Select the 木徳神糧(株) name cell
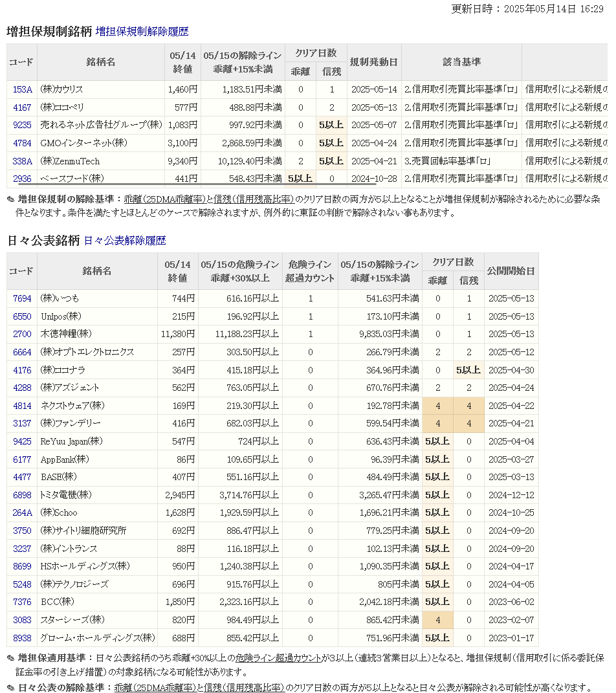Viewport: 616px width, 693px height. point(97,334)
